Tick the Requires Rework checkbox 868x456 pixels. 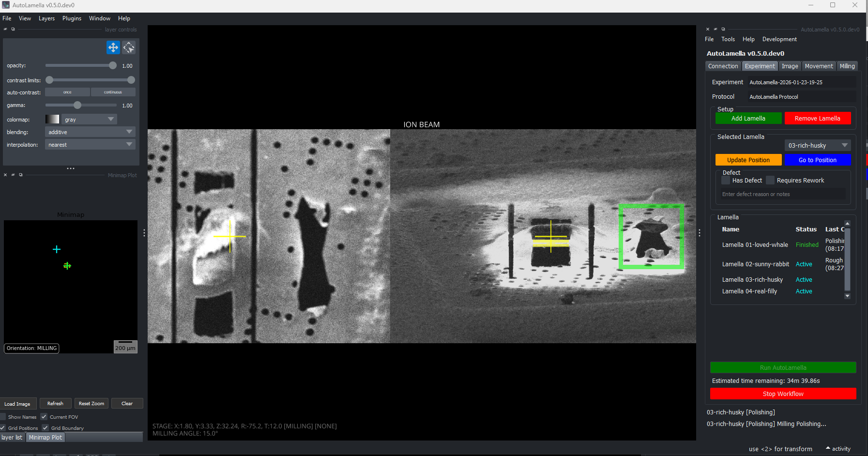tap(770, 181)
